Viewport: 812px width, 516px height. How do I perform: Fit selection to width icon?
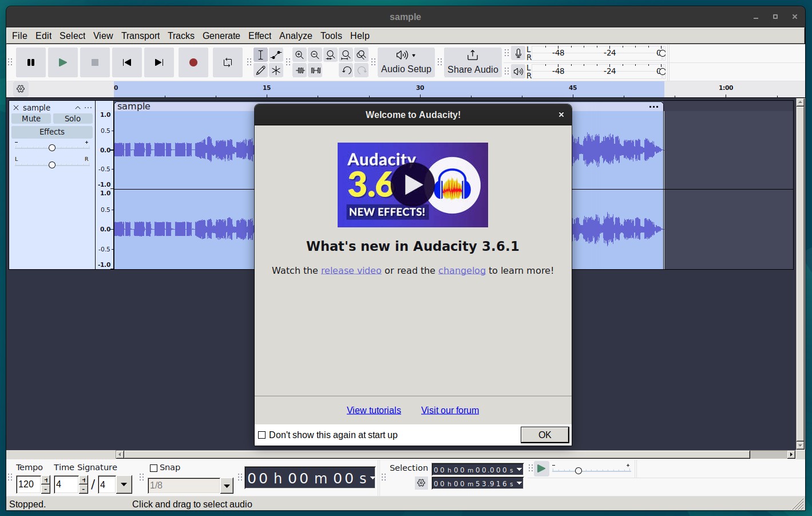331,55
